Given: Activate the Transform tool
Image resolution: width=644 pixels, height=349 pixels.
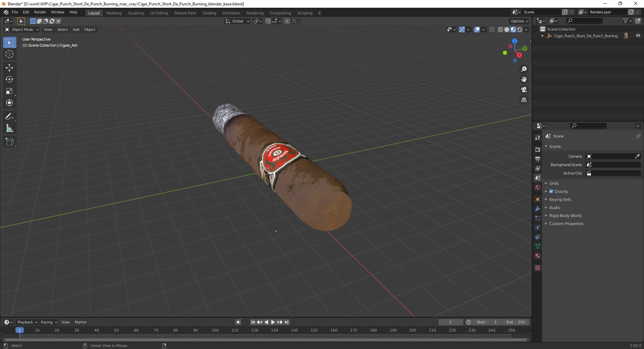Looking at the screenshot, I should point(9,103).
